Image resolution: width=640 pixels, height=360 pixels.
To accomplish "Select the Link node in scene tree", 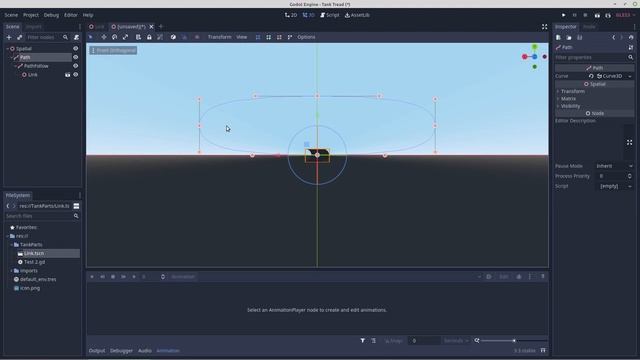I will (33, 75).
